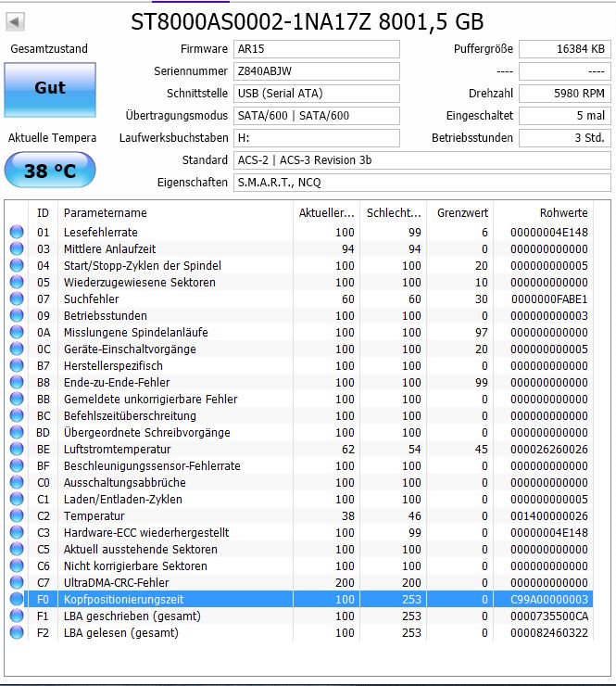Click status orb of ID 09 Betriebsstunden row
The image size is (616, 686).
click(17, 315)
